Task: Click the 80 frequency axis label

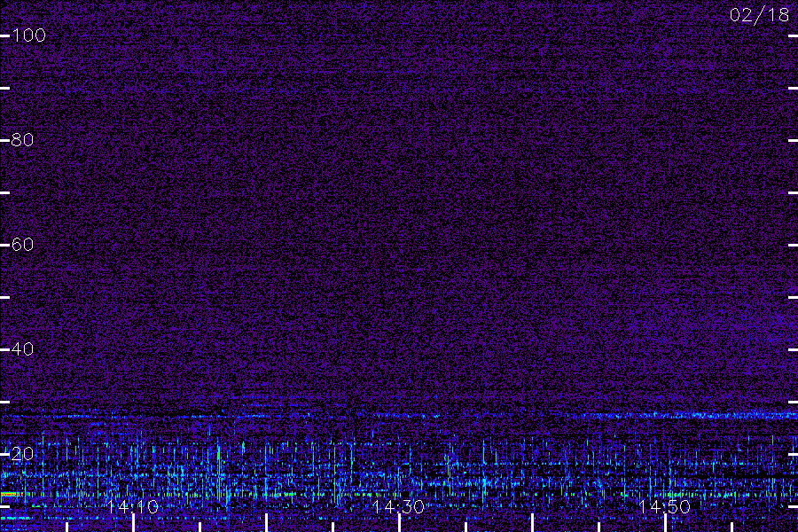Action: 22,140
